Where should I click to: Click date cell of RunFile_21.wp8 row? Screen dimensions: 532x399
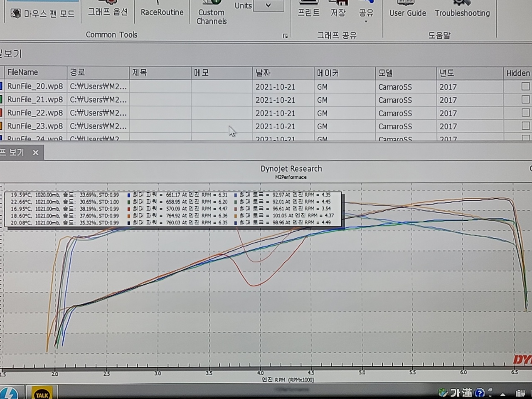[283, 100]
